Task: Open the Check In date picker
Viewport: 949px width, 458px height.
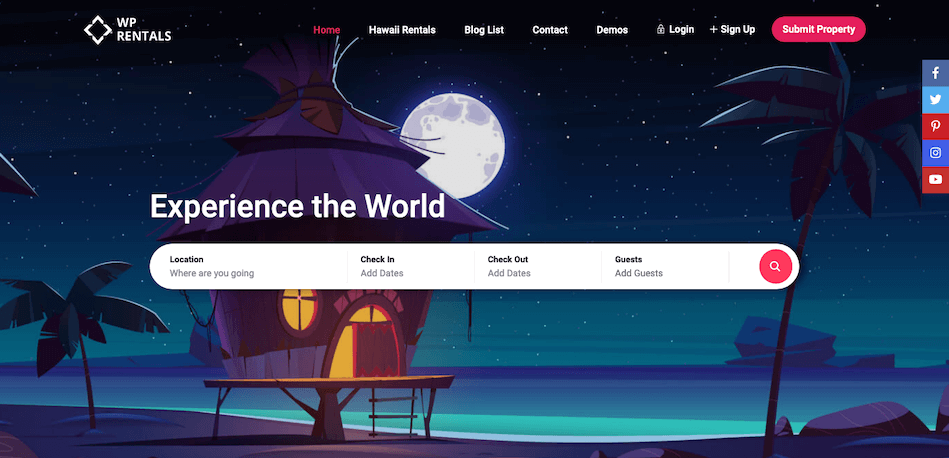Action: pos(410,267)
